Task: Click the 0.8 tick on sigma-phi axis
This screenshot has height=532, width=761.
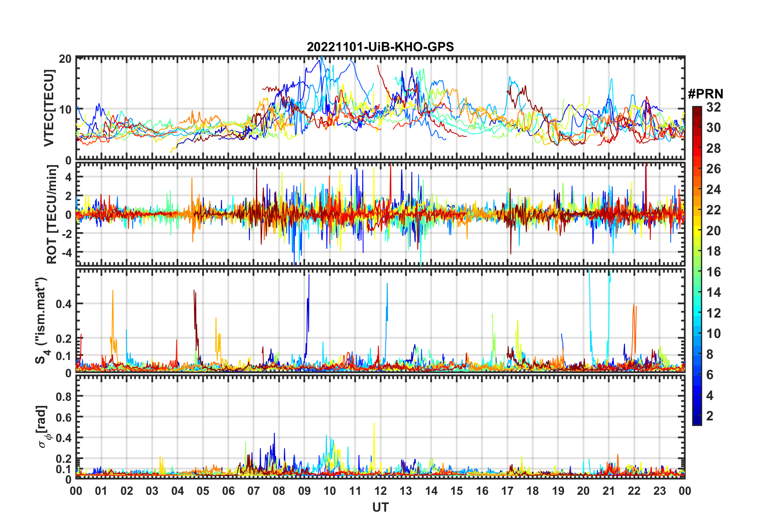Action: (64, 396)
